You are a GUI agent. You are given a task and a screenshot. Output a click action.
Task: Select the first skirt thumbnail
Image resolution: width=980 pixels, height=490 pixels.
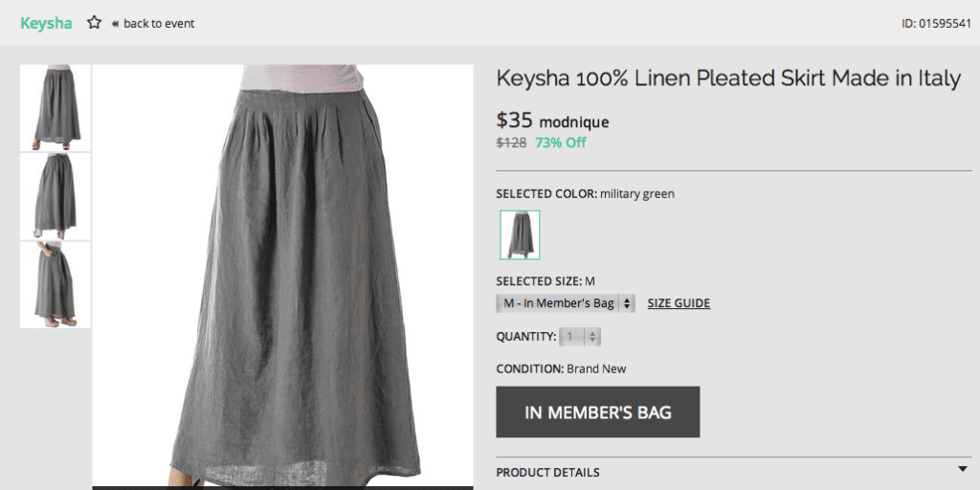pos(56,107)
